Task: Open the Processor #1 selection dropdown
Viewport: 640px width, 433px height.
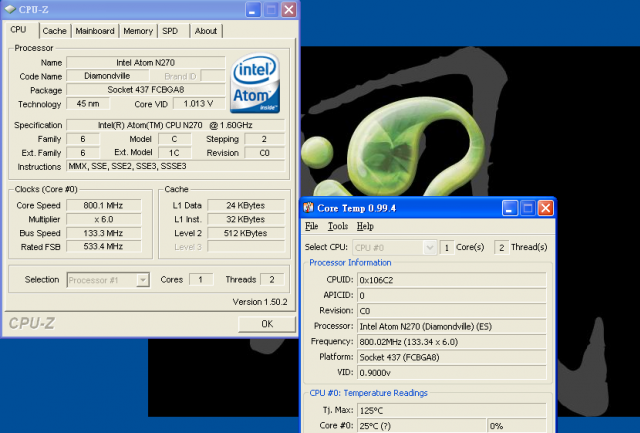Action: click(x=108, y=280)
